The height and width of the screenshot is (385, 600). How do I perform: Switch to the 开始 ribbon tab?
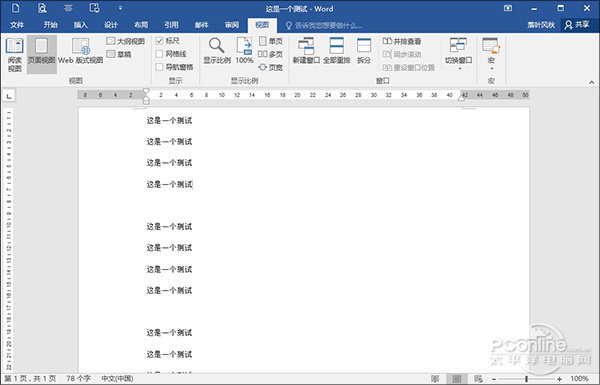click(50, 25)
